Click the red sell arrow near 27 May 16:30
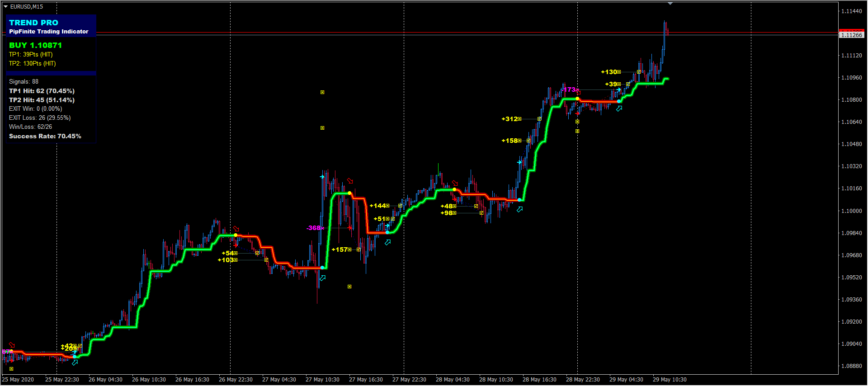 point(350,181)
